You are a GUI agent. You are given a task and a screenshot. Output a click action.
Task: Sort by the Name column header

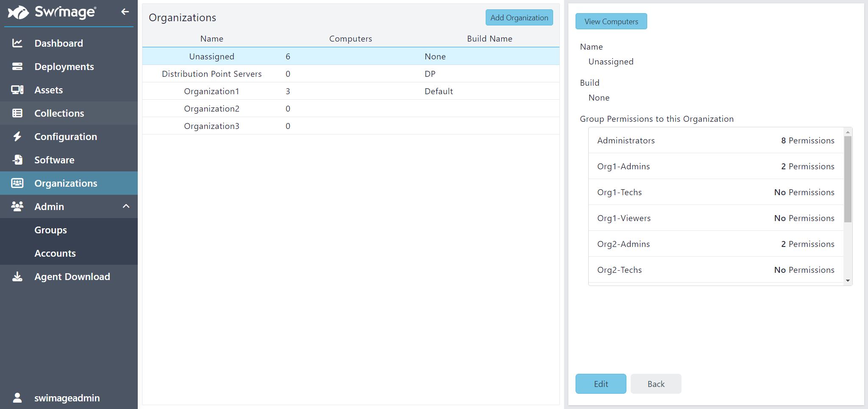(211, 39)
